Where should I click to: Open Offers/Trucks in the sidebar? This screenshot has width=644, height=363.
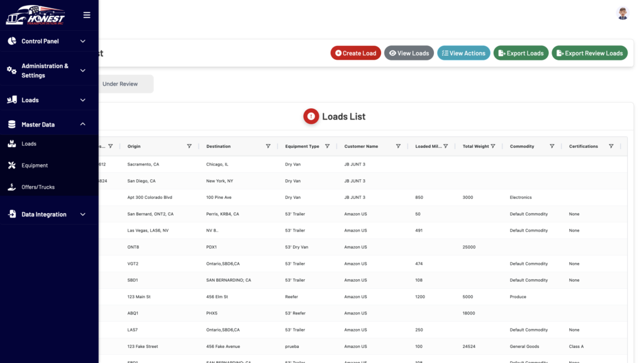pyautogui.click(x=38, y=187)
